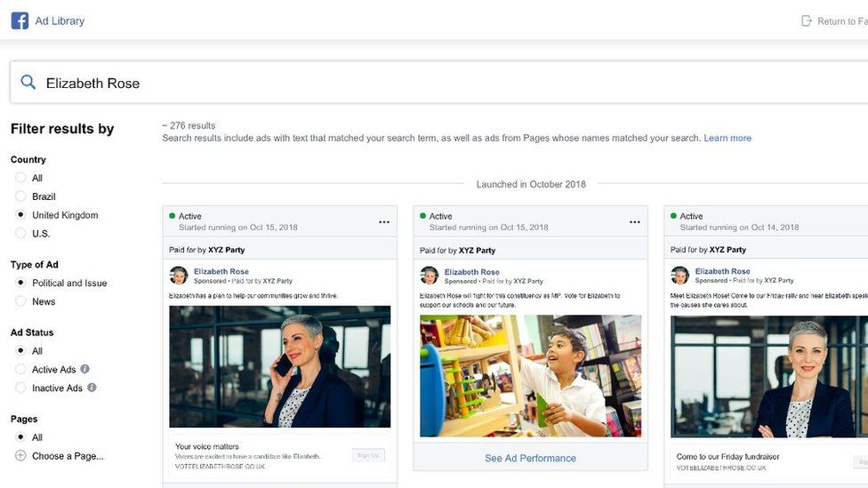This screenshot has height=488, width=868.
Task: Click Elizabeth Rose avatar in first ad
Action: tap(179, 276)
